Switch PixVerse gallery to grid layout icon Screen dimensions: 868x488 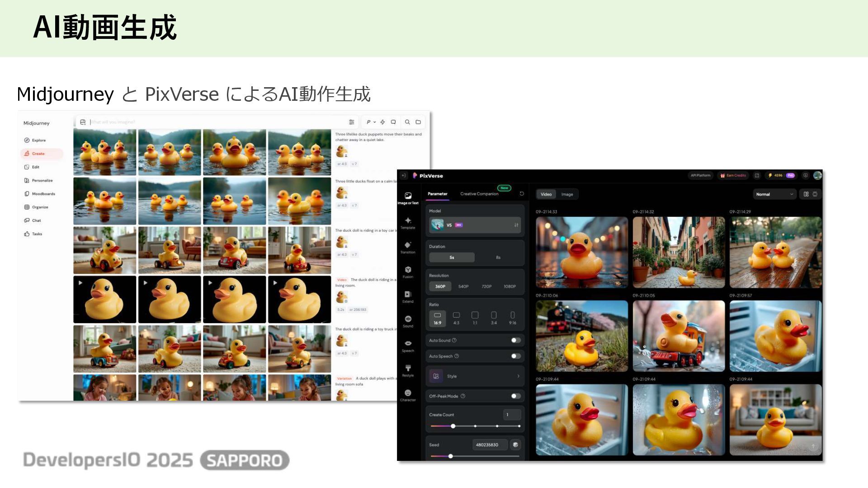(806, 194)
